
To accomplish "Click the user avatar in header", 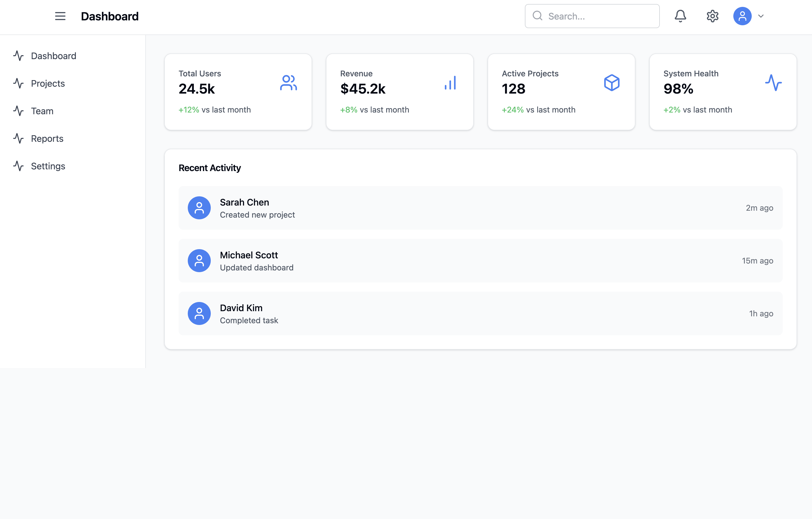I will pyautogui.click(x=742, y=16).
